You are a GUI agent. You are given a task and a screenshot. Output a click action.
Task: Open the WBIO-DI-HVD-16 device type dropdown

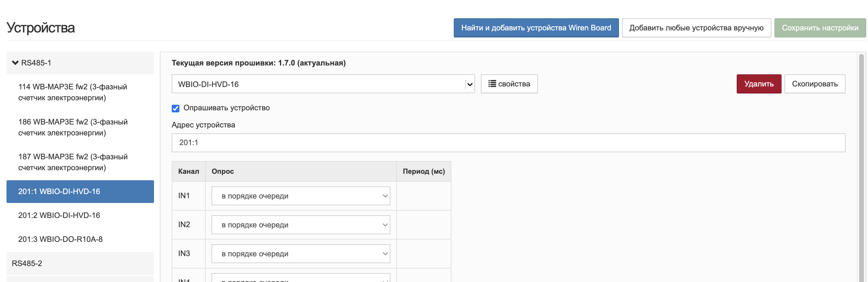tap(323, 84)
